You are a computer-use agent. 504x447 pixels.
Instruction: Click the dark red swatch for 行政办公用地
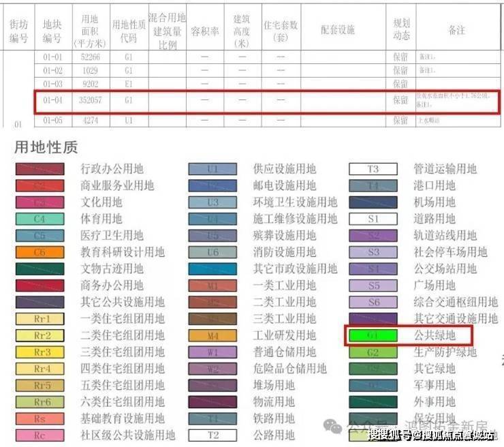[40, 169]
